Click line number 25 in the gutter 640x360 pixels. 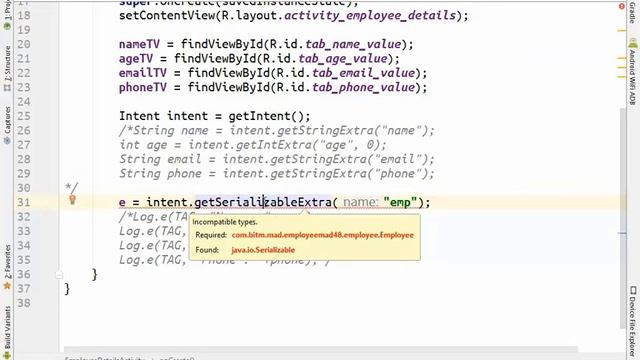[x=24, y=116]
